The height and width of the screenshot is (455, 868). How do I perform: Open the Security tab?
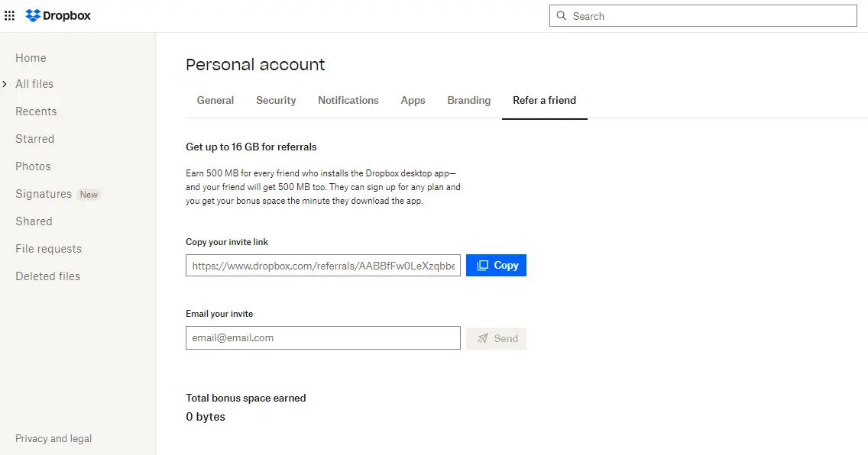(x=276, y=100)
